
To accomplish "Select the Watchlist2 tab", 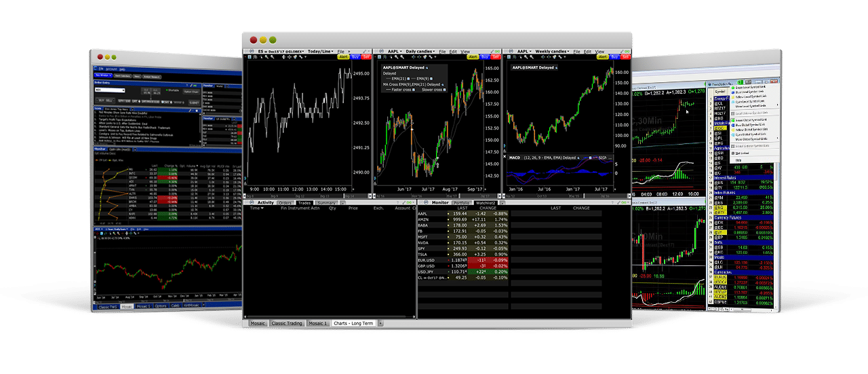I will click(485, 203).
